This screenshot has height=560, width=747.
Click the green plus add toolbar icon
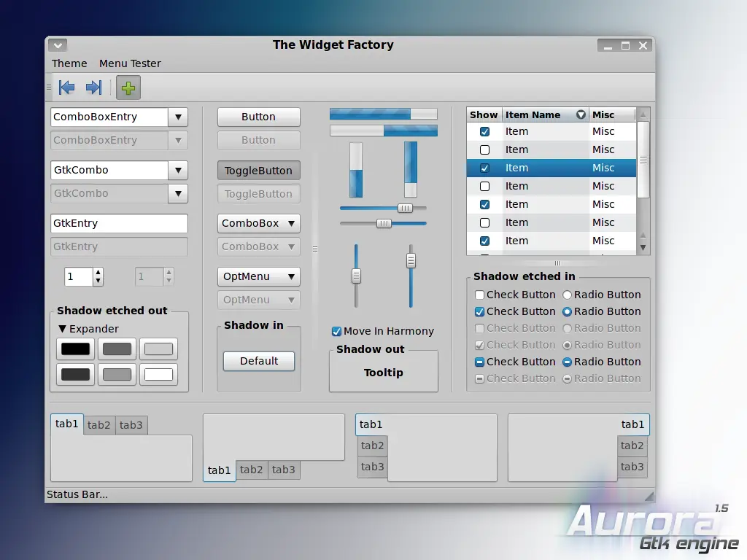coord(128,87)
